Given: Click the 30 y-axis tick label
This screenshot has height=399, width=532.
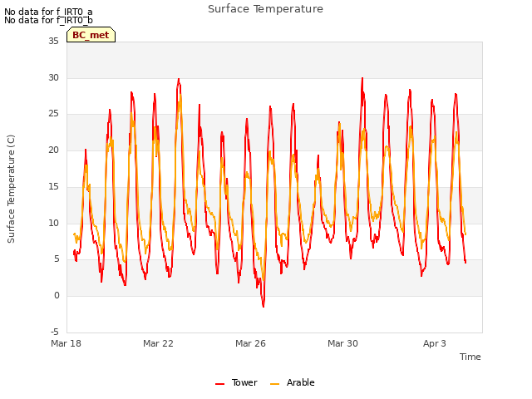Looking at the screenshot, I should coord(53,77).
